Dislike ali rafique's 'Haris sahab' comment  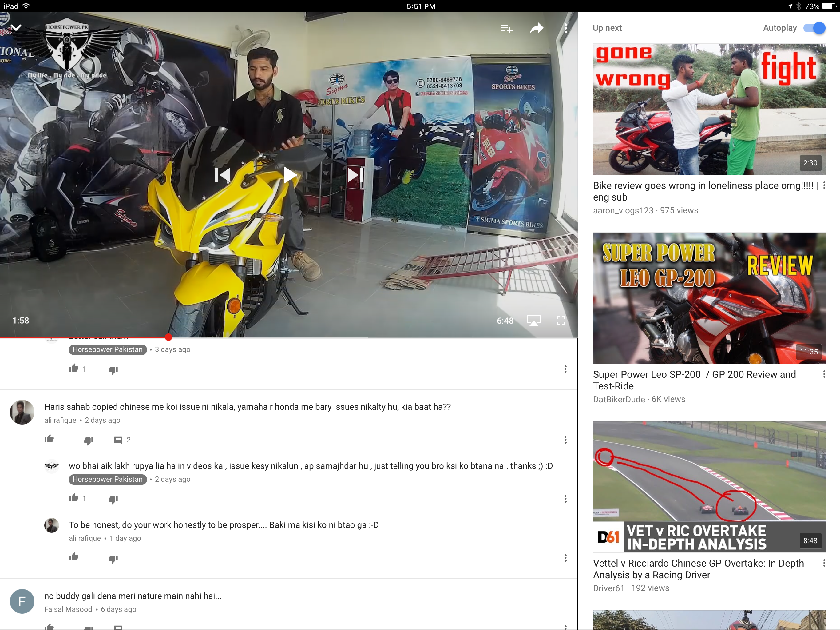pos(89,441)
